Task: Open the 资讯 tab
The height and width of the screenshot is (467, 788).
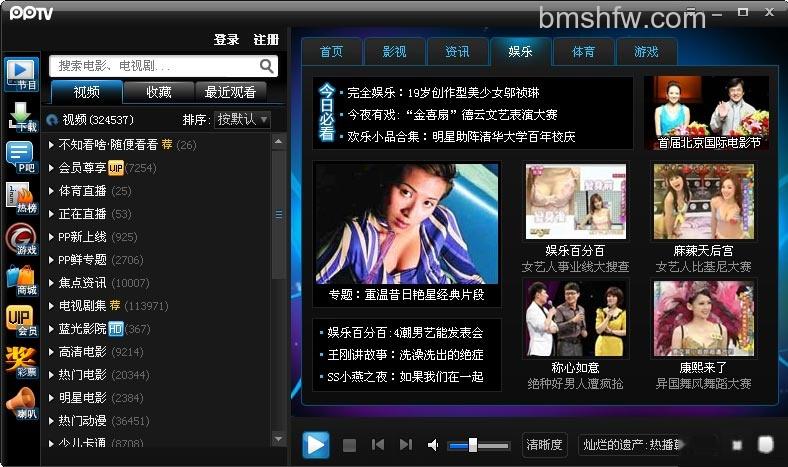Action: pos(457,52)
